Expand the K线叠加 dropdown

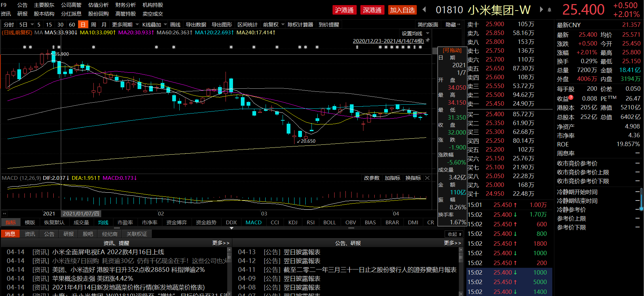pos(165,24)
